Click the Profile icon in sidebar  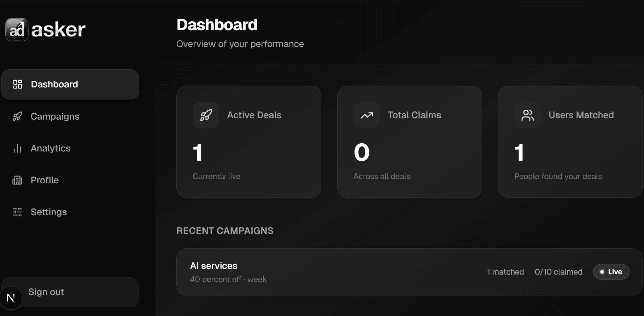click(17, 180)
